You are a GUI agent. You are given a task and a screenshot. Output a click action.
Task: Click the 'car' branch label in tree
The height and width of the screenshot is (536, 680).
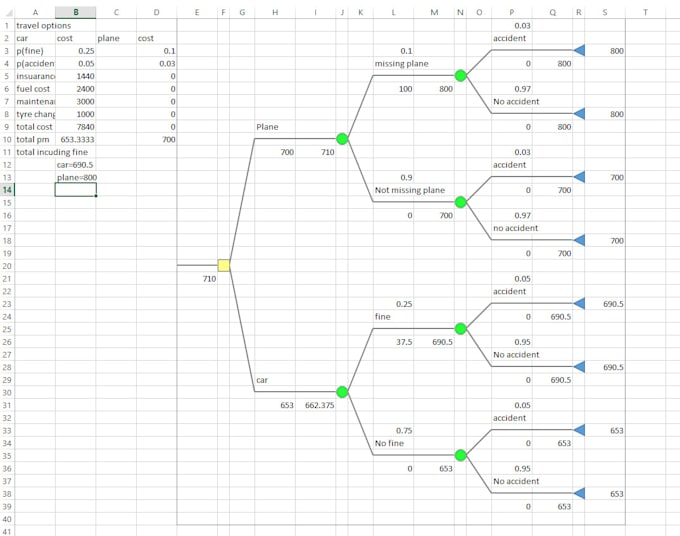262,380
